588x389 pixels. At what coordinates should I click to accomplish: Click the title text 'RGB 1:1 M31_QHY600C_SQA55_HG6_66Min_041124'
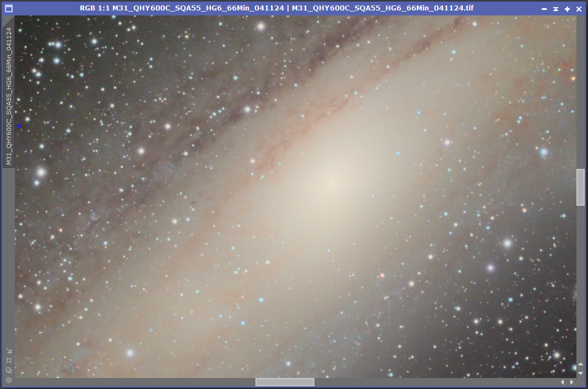point(182,8)
